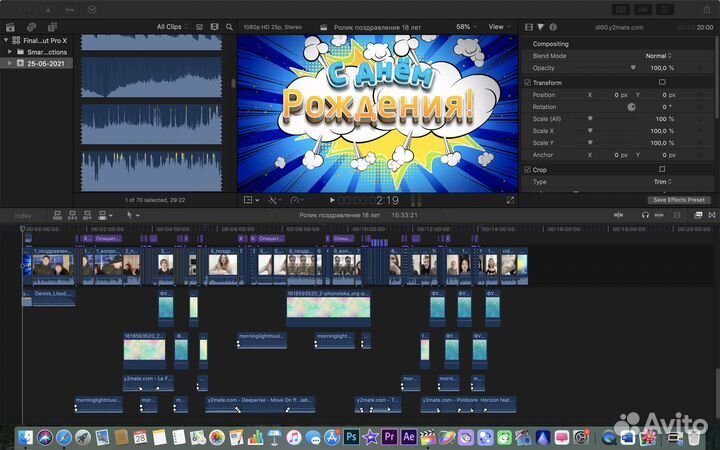The width and height of the screenshot is (720, 450).
Task: Open After Effects from the Dock
Action: point(408,437)
